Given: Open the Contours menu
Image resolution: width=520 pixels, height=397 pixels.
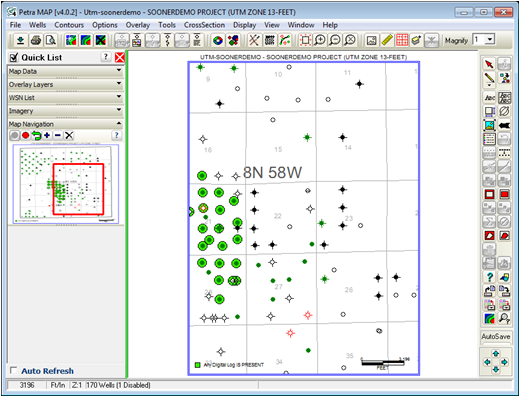Looking at the screenshot, I should coord(69,25).
